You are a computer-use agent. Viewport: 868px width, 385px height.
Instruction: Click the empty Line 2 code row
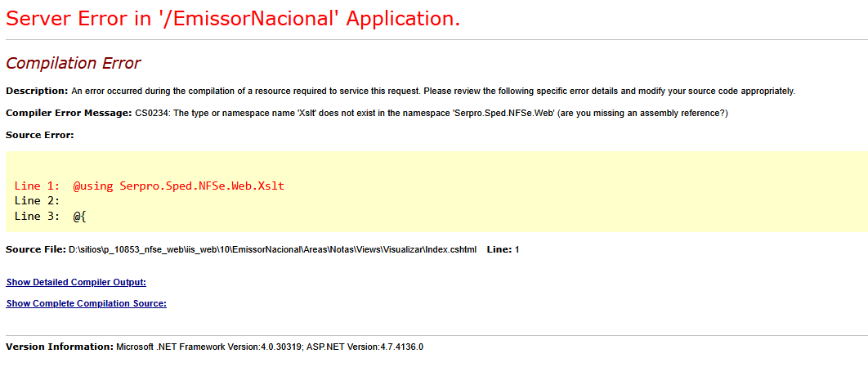pyautogui.click(x=37, y=201)
